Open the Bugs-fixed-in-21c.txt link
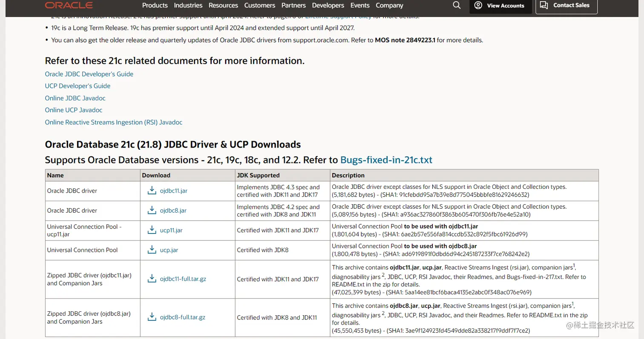 tap(386, 160)
